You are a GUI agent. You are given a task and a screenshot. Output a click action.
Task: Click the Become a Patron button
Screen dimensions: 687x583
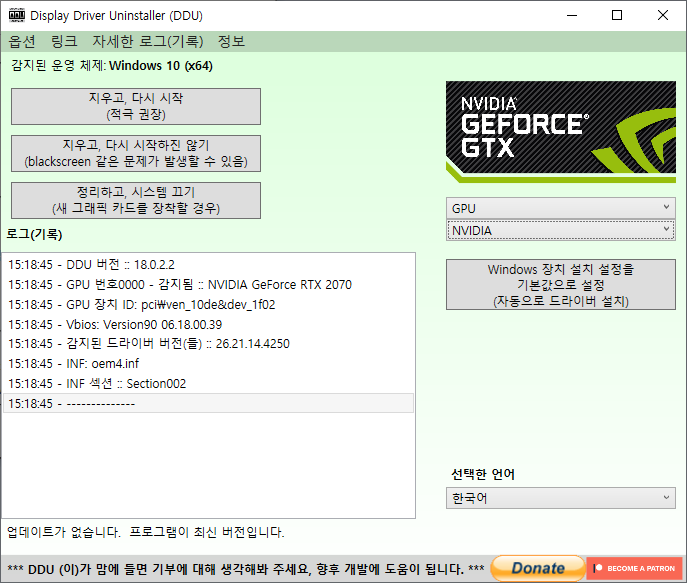click(634, 568)
